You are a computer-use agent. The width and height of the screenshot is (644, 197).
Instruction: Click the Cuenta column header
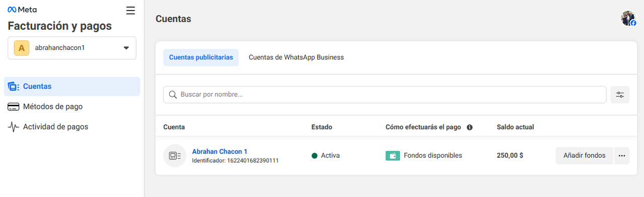[x=174, y=127]
